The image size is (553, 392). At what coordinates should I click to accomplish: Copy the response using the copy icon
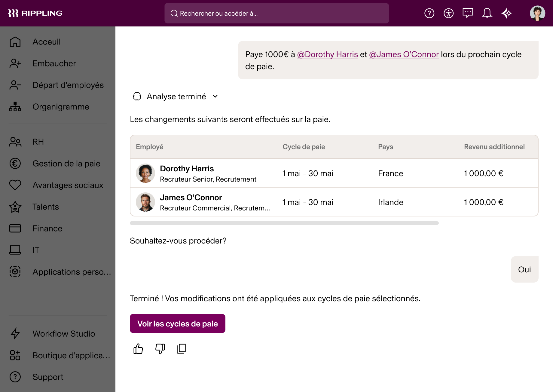182,349
